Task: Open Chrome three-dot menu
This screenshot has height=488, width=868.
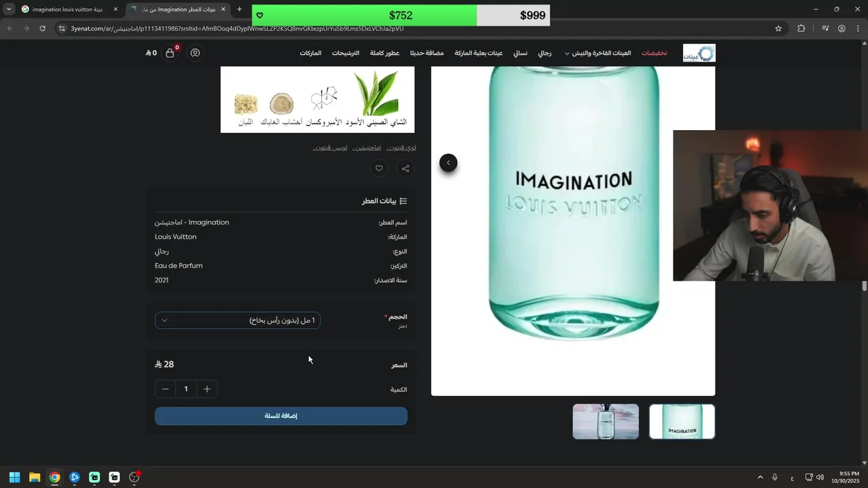Action: (x=857, y=28)
